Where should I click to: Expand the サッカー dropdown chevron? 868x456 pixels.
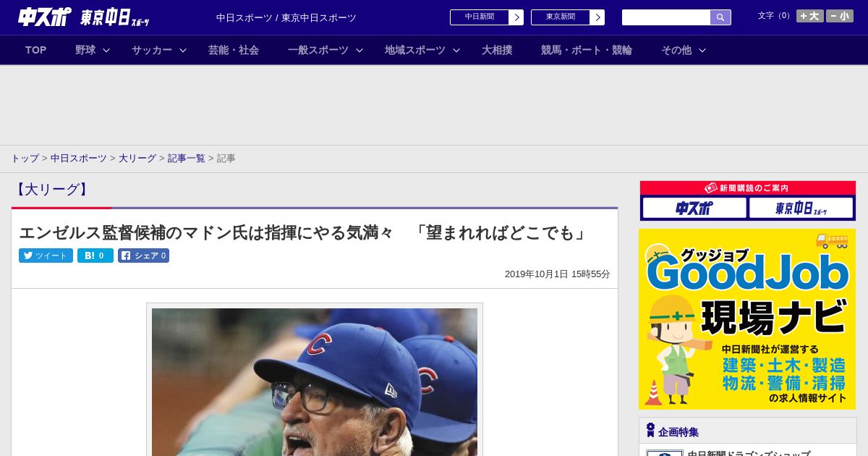point(183,50)
